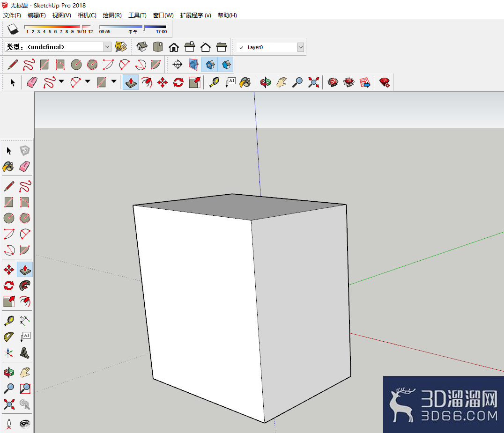The image size is (504, 433).
Task: Open the 视图(V) menu
Action: pyautogui.click(x=62, y=15)
